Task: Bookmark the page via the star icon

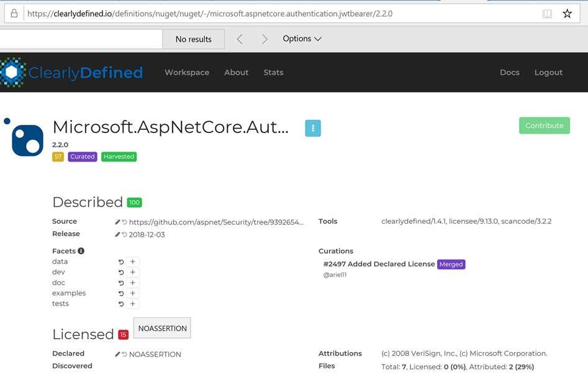Action: [x=567, y=12]
